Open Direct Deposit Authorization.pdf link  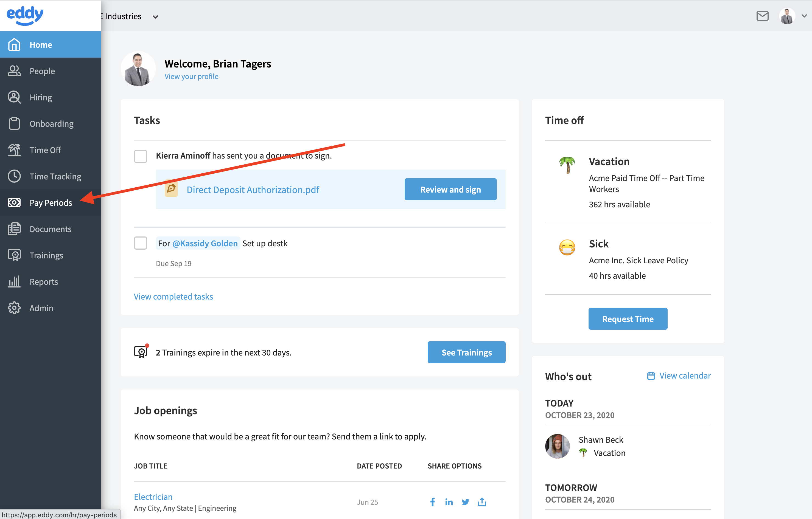(253, 189)
